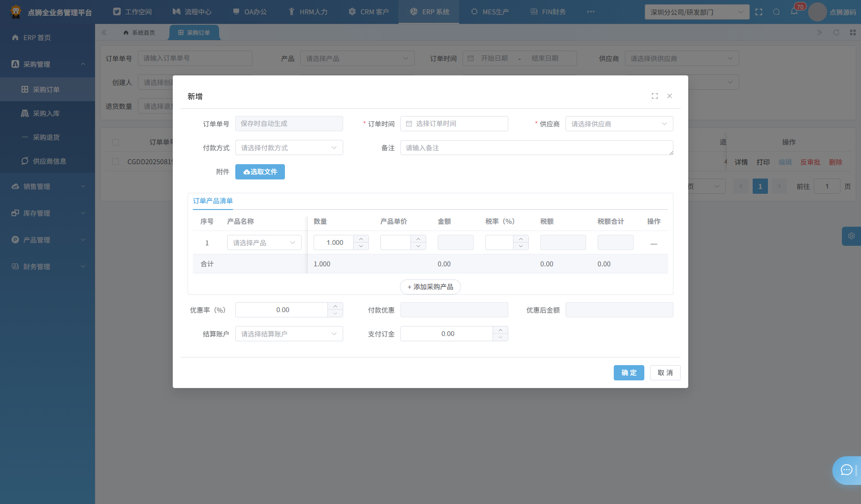Switch to the CRM 客户 top menu

(368, 12)
